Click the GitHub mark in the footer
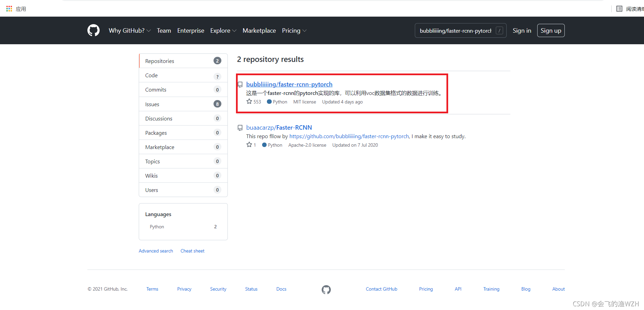The image size is (644, 310). pyautogui.click(x=326, y=290)
